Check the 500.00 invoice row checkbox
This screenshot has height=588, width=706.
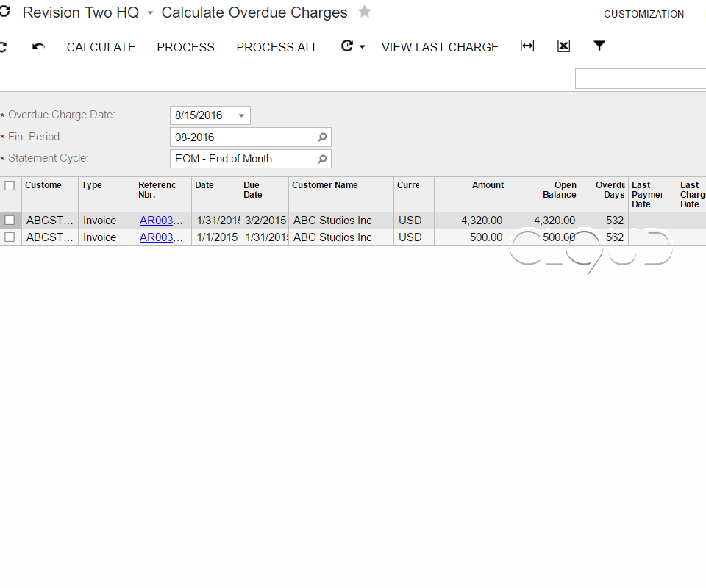(10, 237)
